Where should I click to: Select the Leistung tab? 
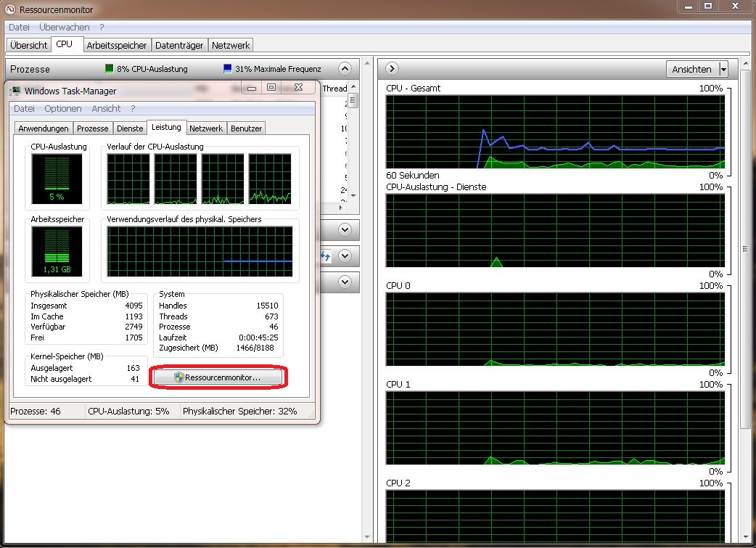(x=166, y=127)
